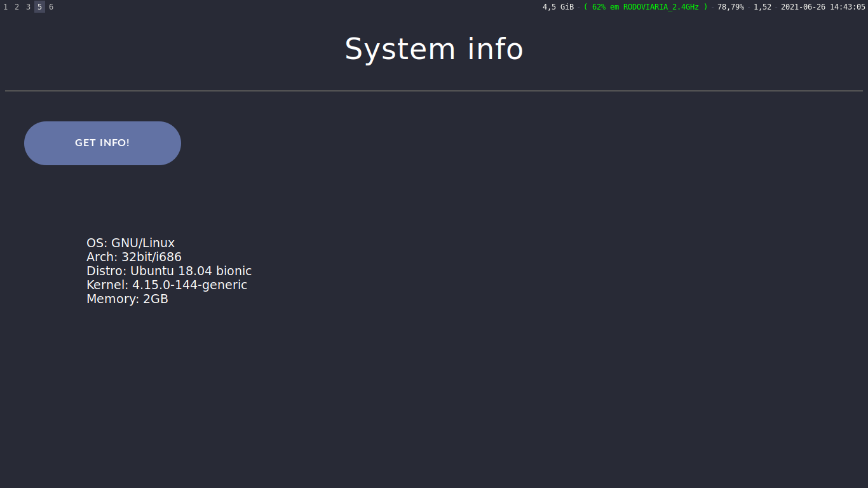Switch to workspace 2
Viewport: 868px width, 488px height.
(17, 7)
